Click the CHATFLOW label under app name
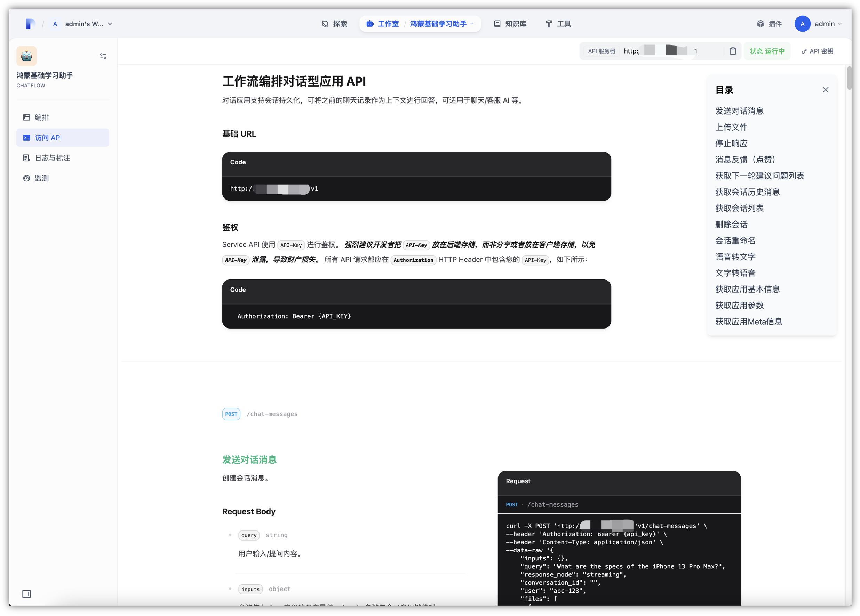Viewport: 860px width, 616px height. [31, 86]
